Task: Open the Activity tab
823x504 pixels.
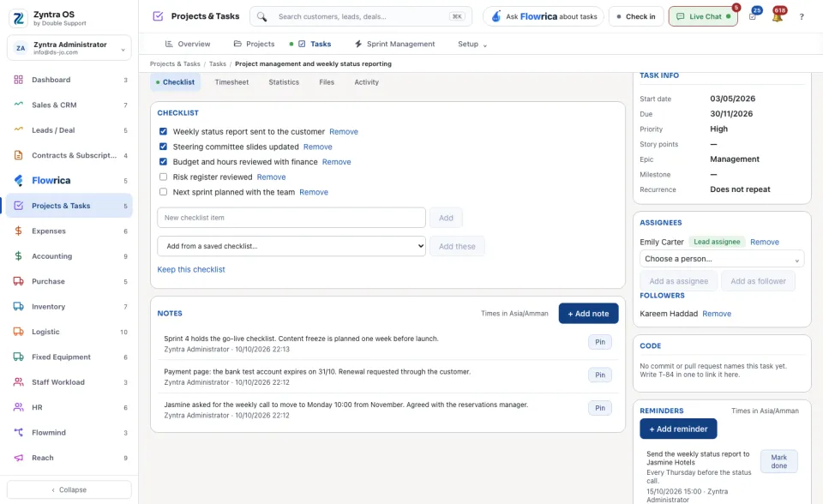Action: [366, 82]
